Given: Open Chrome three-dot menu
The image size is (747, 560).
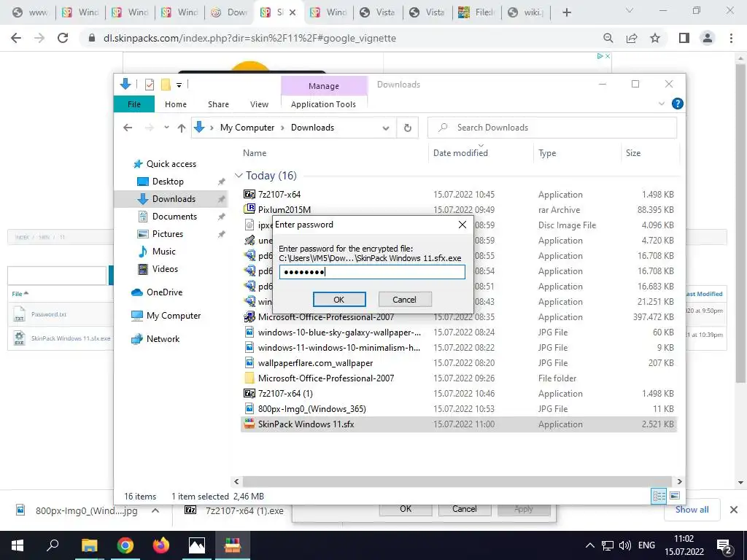Looking at the screenshot, I should (731, 38).
